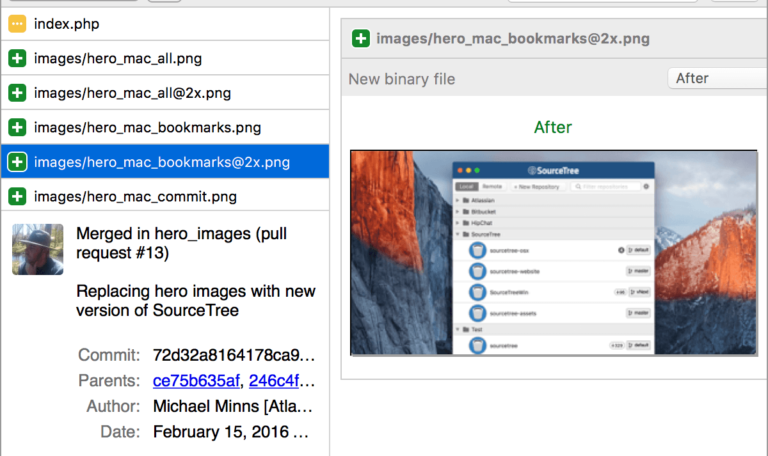Click commit hash 72d32a8164178ca9
768x456 pixels.
coord(234,355)
